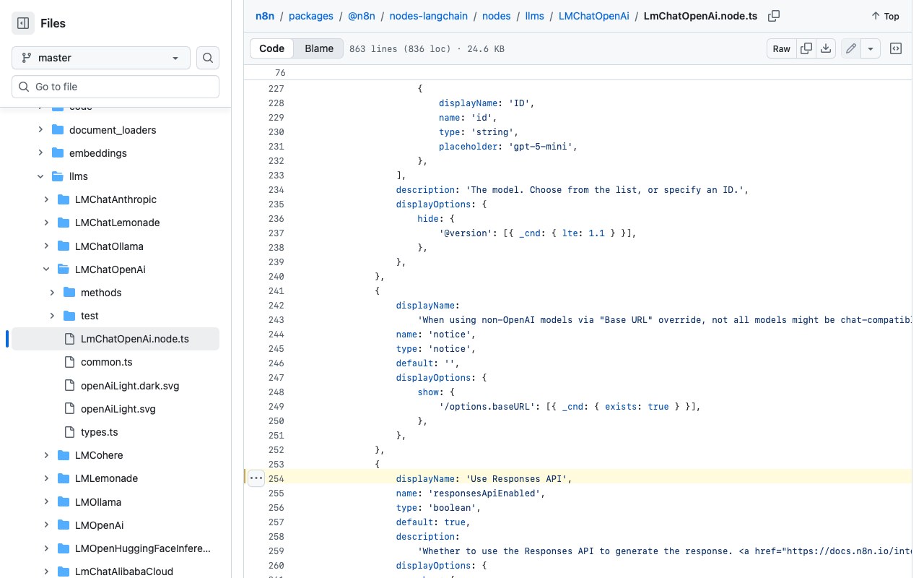Open LMChatOpenAi breadcrumb link

tap(593, 15)
